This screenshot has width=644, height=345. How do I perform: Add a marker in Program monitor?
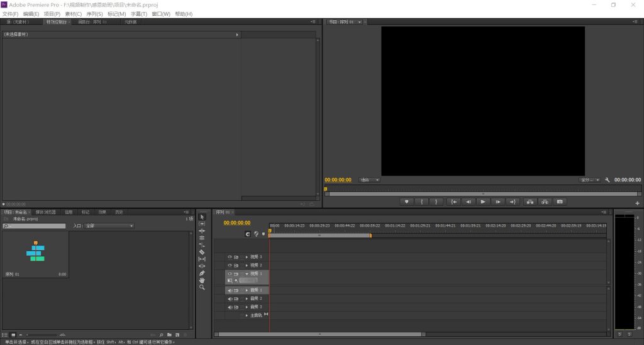tap(407, 202)
